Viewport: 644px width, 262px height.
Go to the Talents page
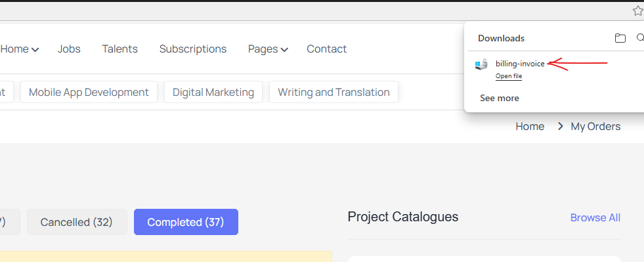tap(120, 49)
